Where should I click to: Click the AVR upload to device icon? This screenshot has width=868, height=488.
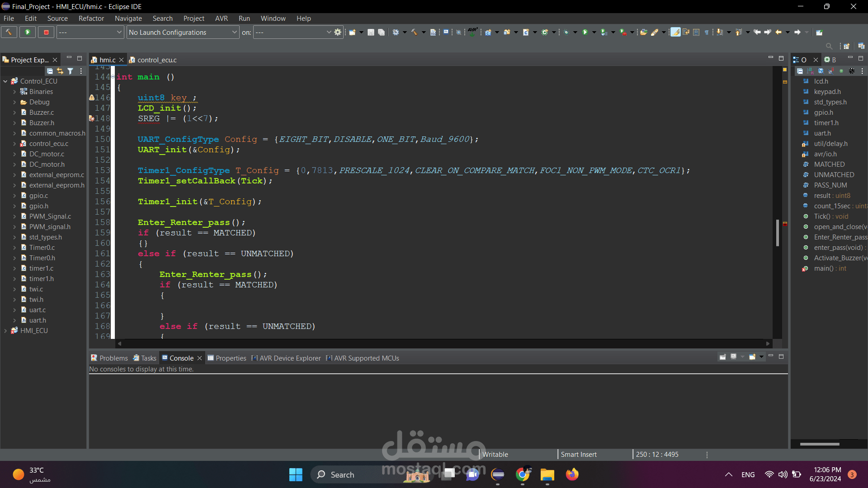coord(472,32)
